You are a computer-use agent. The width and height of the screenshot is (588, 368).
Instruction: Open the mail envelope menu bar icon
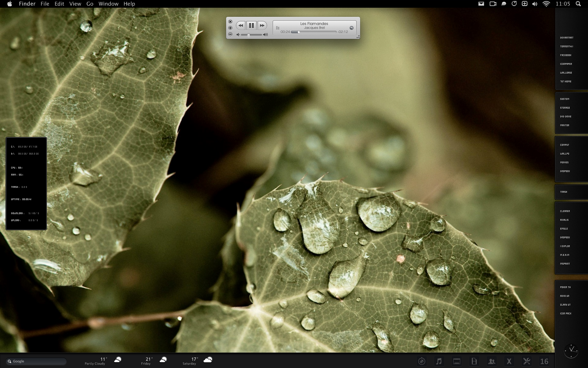pyautogui.click(x=481, y=4)
